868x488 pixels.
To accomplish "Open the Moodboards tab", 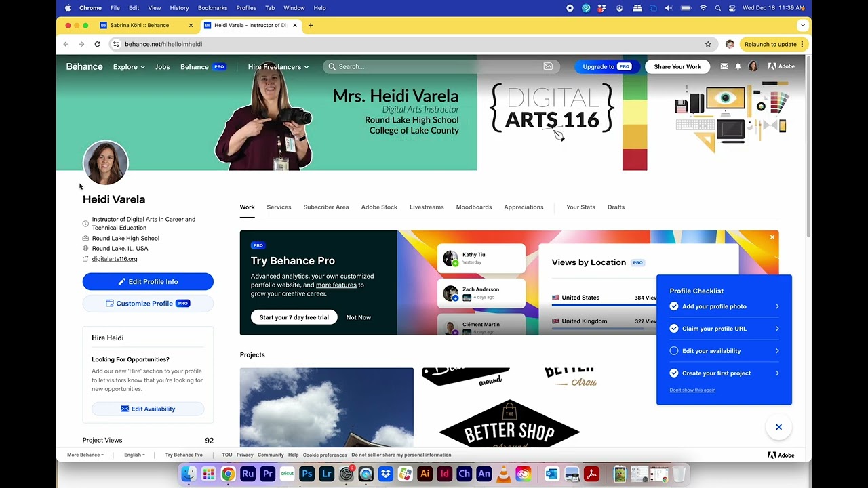I will click(474, 207).
